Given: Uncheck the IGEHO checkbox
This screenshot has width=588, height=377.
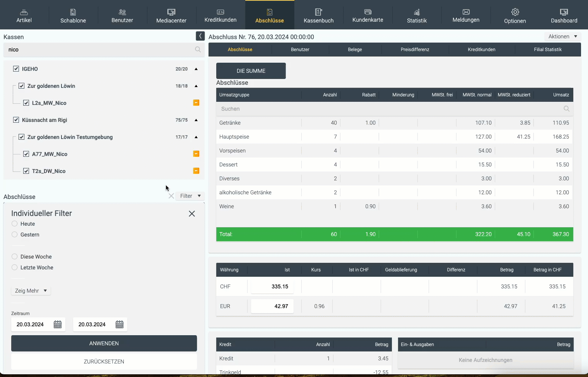Looking at the screenshot, I should (x=16, y=69).
